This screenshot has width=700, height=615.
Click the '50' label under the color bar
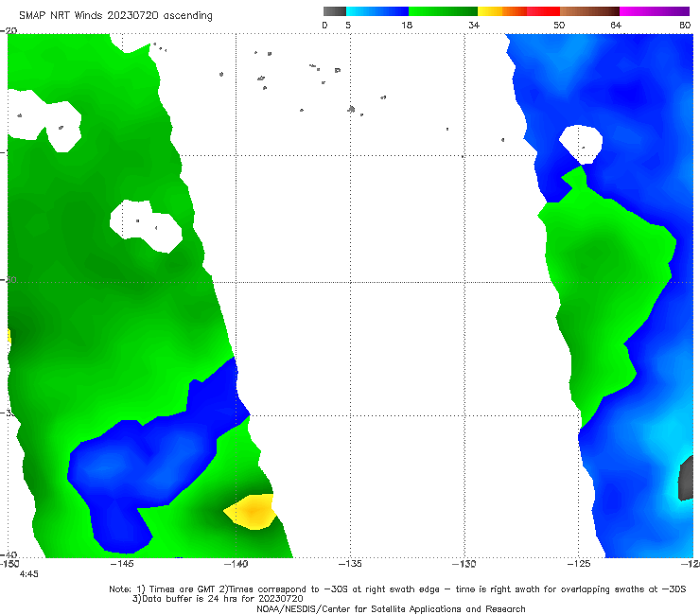pos(559,25)
